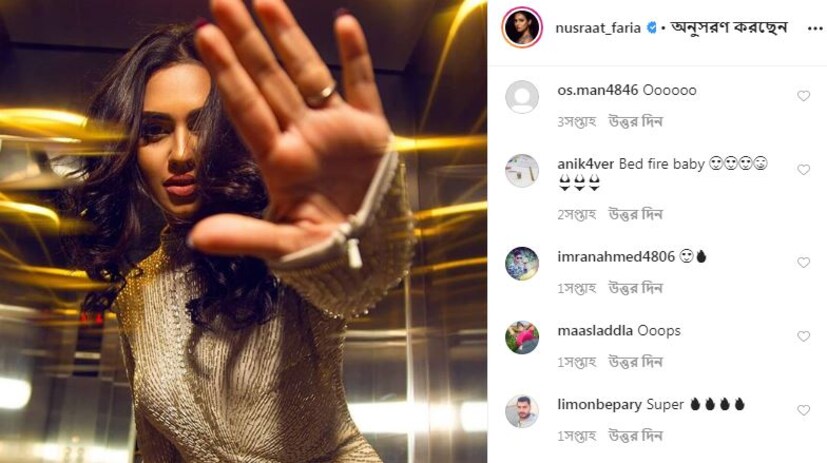Open nusraat_faria username link
The image size is (827, 463).
pyautogui.click(x=598, y=28)
